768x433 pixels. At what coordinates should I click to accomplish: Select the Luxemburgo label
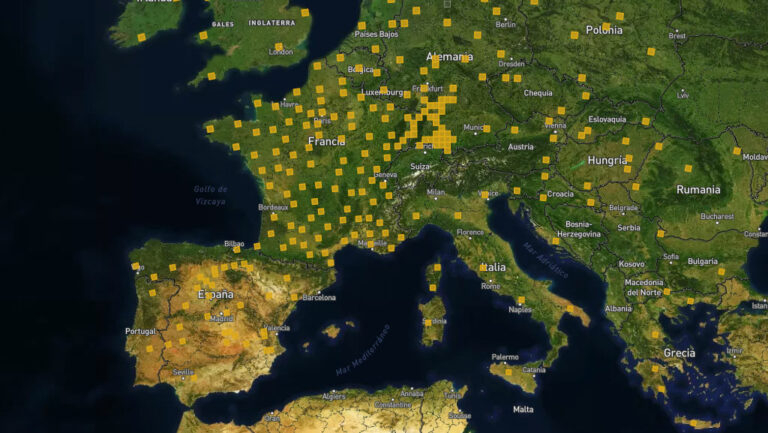(x=382, y=92)
